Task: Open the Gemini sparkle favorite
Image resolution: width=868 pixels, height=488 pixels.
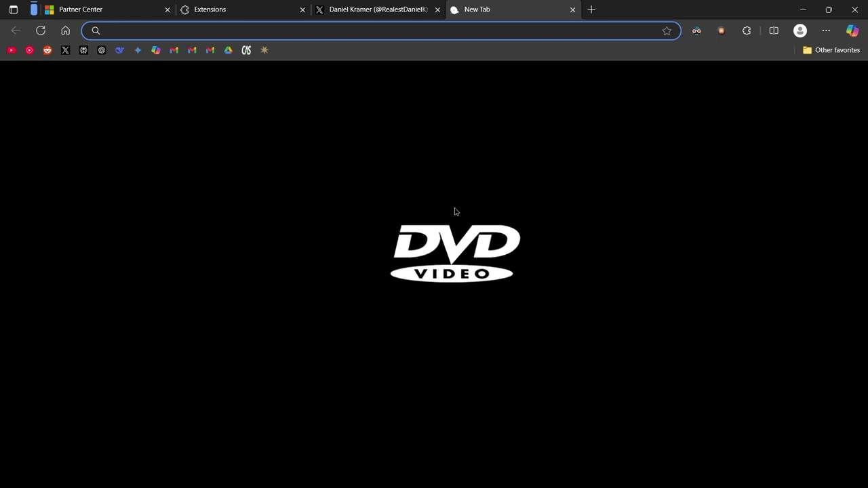Action: [x=138, y=50]
